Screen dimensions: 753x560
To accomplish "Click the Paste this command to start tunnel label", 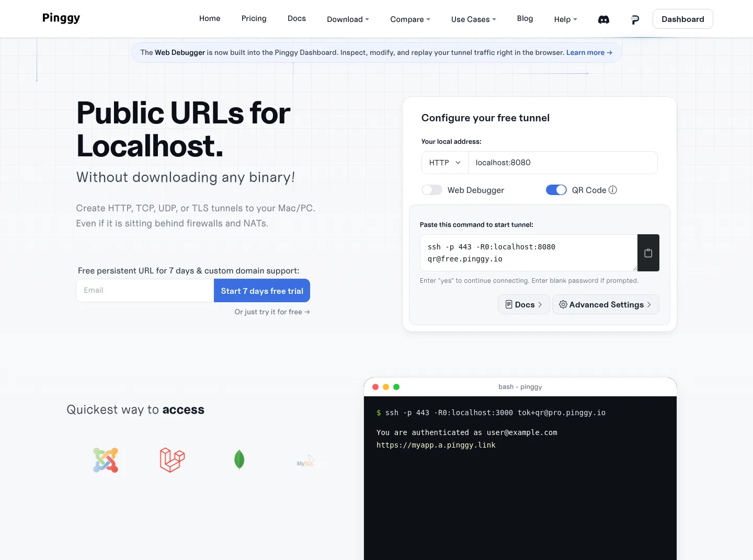I will coord(476,224).
